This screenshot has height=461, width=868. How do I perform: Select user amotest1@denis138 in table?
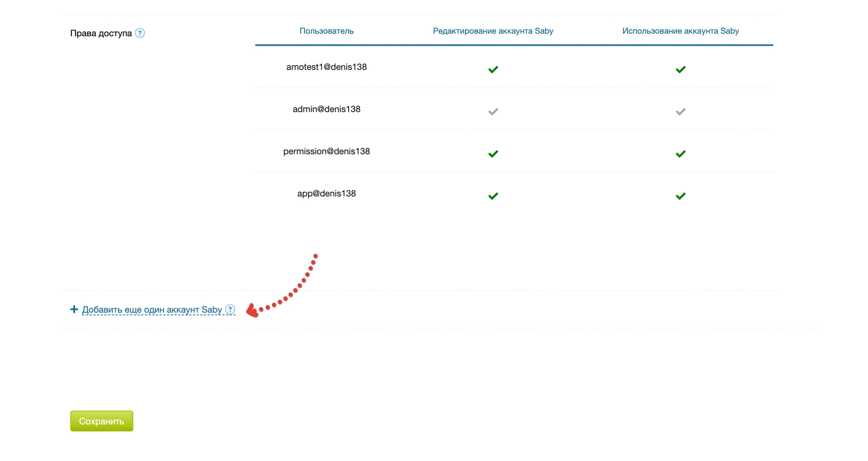click(326, 67)
